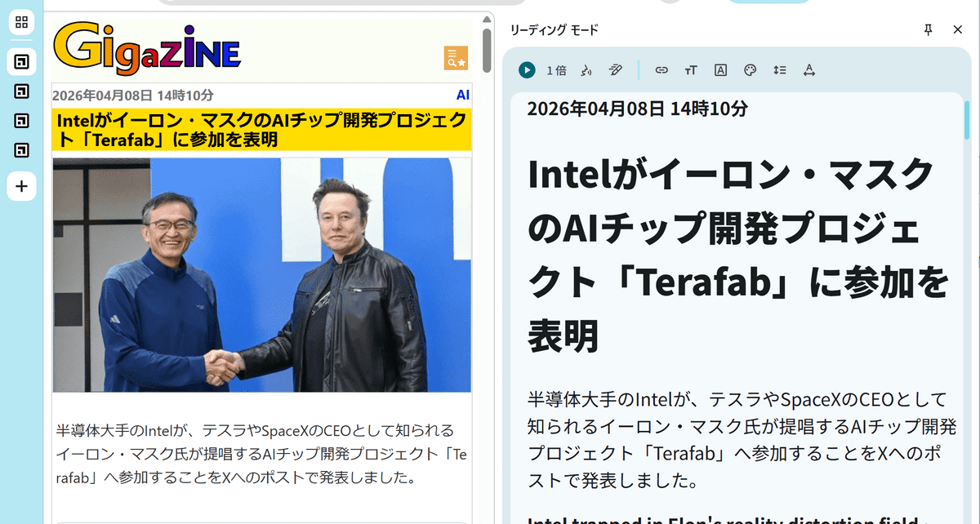Click article headline on GIGAZINE page
980x524 pixels.
(x=261, y=129)
